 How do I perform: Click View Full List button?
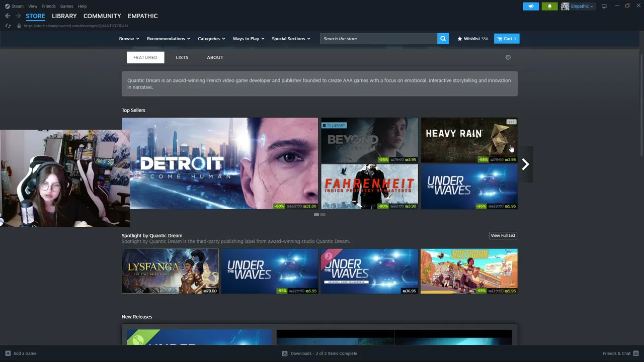pyautogui.click(x=503, y=235)
